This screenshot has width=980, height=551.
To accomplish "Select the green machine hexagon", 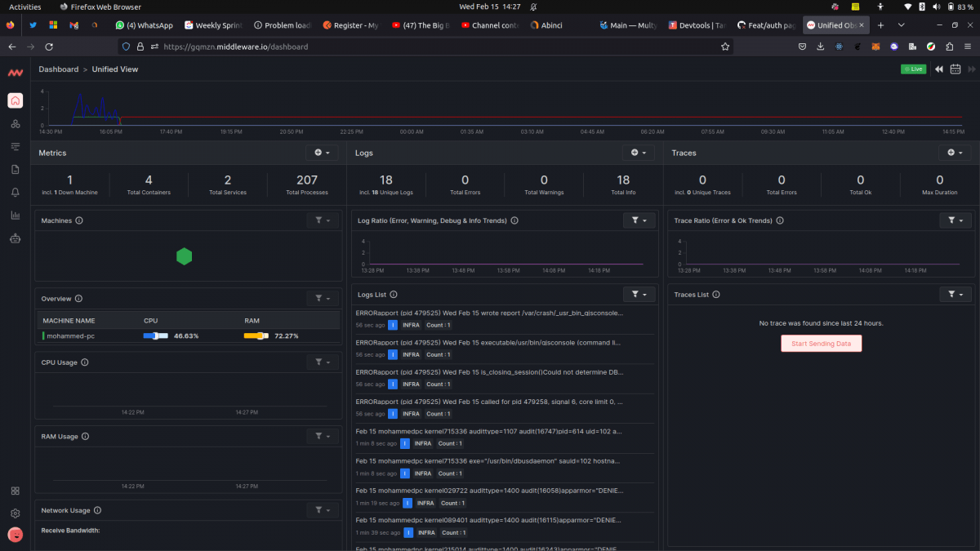I will click(184, 256).
